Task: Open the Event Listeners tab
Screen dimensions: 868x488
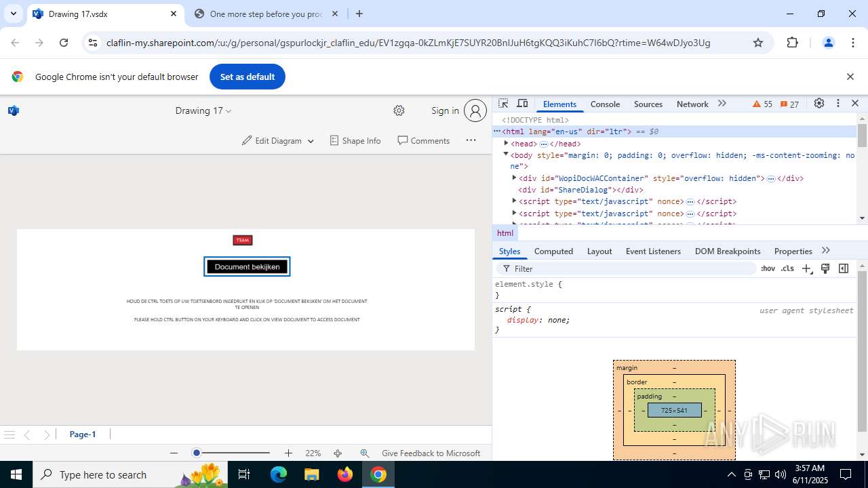Action: tap(653, 251)
